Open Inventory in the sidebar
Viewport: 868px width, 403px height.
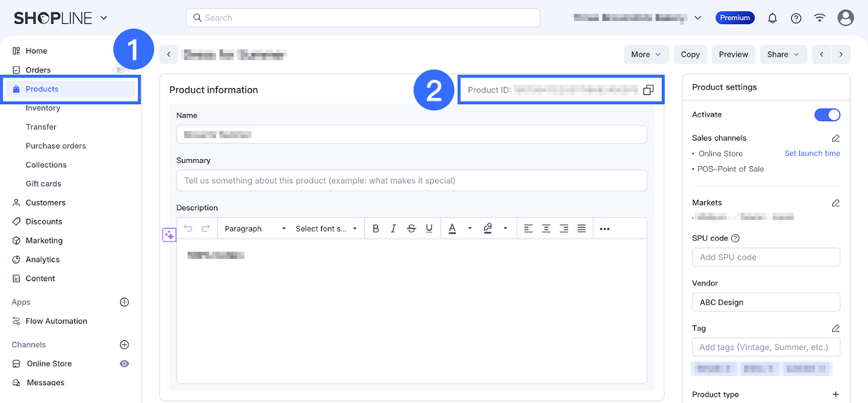pyautogui.click(x=43, y=108)
